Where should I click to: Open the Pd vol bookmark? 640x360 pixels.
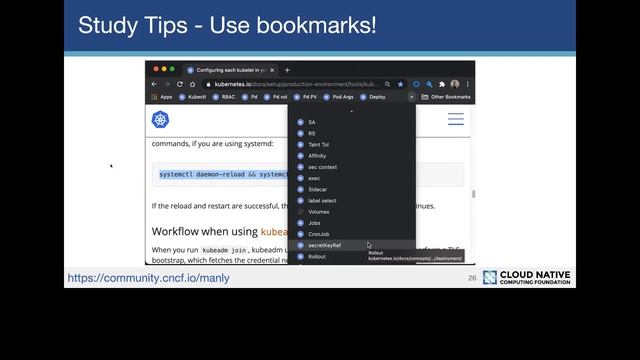click(276, 97)
